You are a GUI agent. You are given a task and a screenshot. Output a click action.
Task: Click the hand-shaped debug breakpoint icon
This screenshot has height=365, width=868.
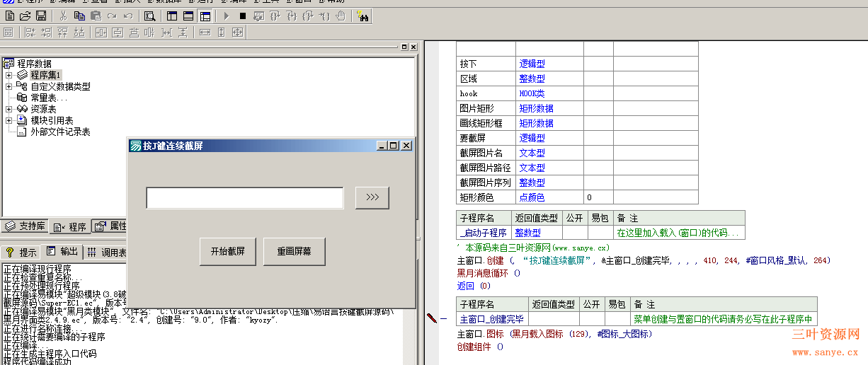coord(341,16)
